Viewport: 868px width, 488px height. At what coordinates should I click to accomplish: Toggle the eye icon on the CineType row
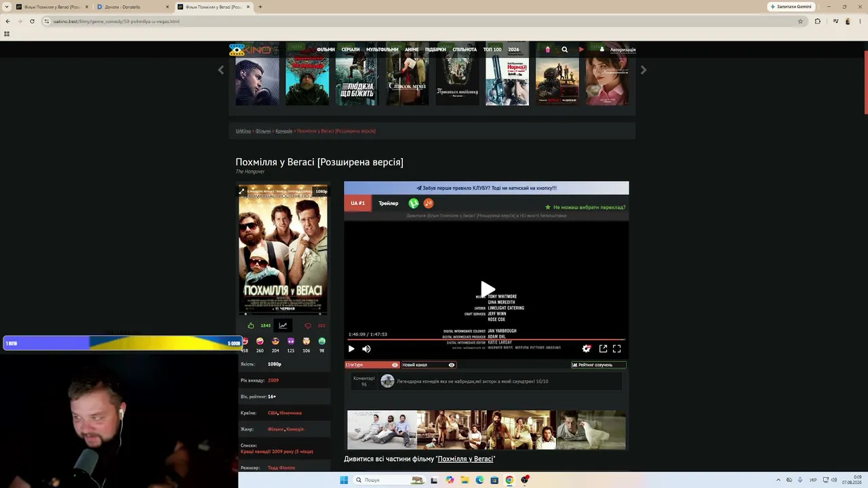[x=395, y=365]
